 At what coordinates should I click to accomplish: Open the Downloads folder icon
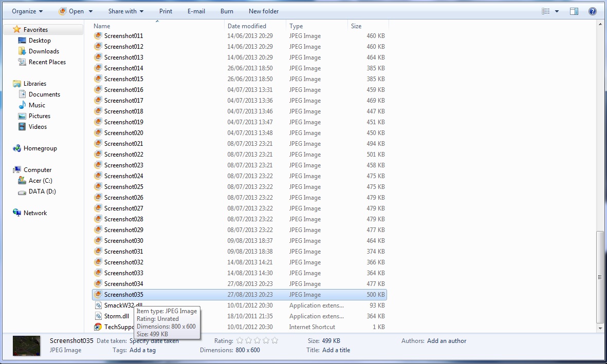(22, 51)
